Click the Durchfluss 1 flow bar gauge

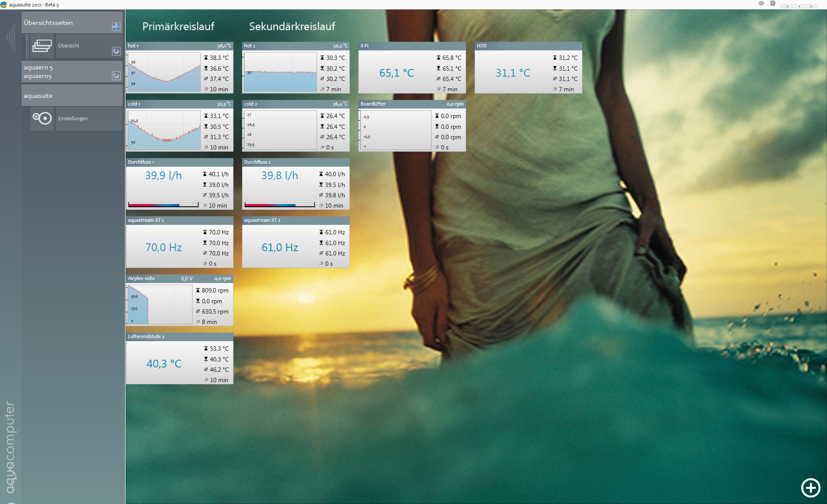[x=163, y=205]
